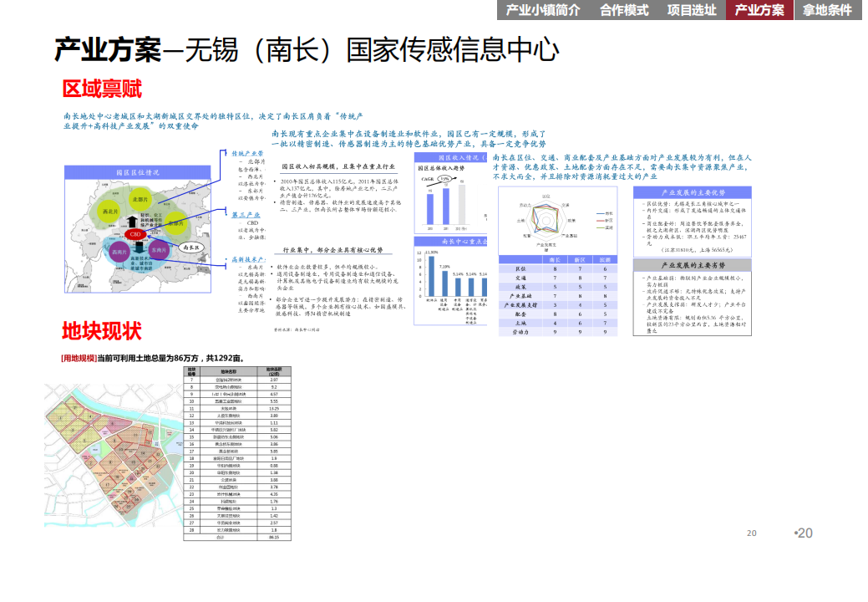Click the red CBD marker on the map
Screen dimensions: 868x602
[x=135, y=234]
